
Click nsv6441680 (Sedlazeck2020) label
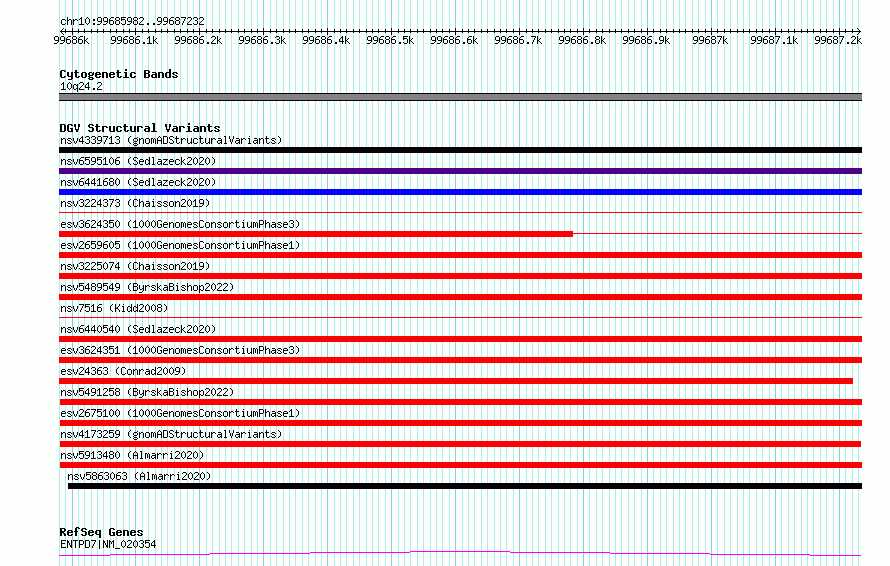click(138, 182)
